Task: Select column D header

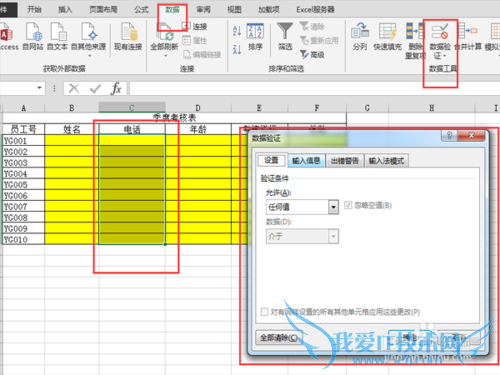Action: pos(198,108)
